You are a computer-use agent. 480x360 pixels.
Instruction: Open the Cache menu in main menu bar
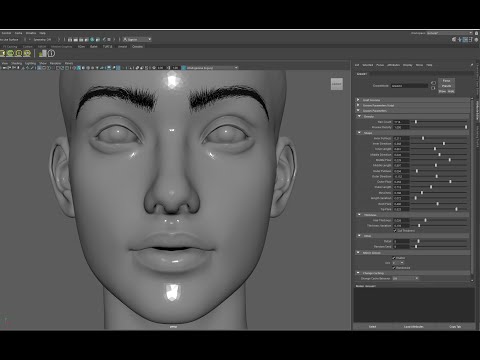click(x=18, y=33)
